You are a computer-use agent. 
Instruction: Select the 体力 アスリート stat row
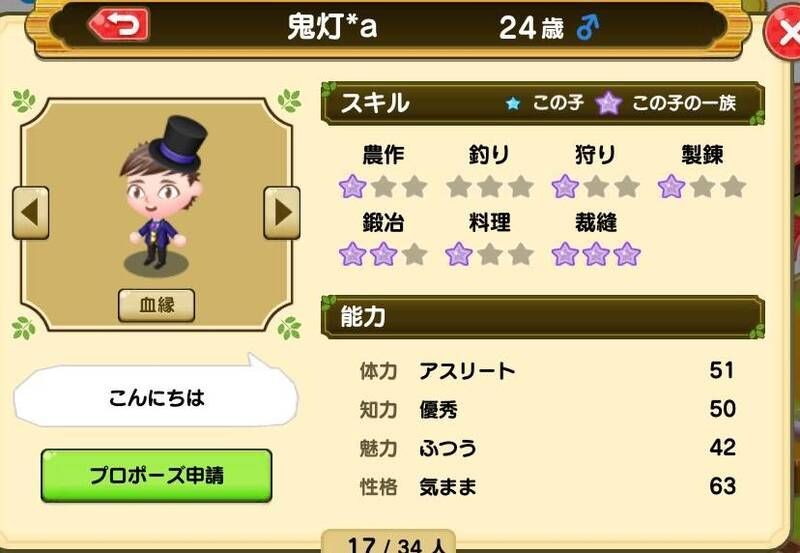tap(547, 370)
